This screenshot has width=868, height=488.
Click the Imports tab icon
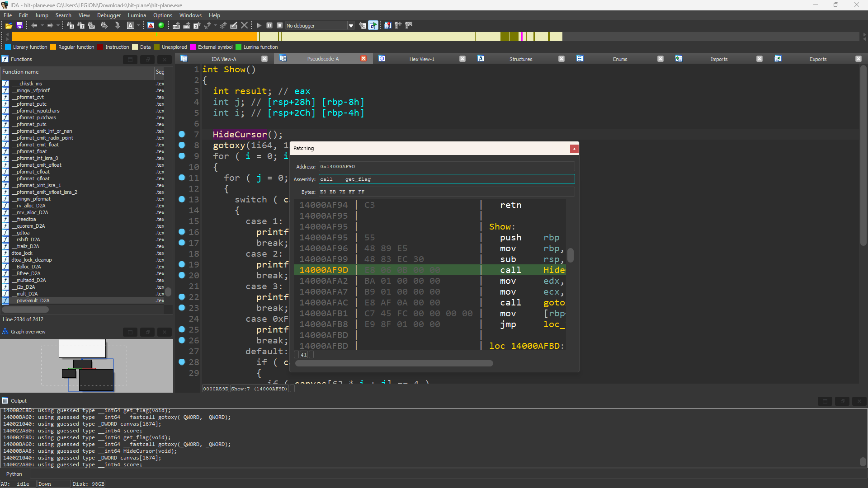coord(679,59)
